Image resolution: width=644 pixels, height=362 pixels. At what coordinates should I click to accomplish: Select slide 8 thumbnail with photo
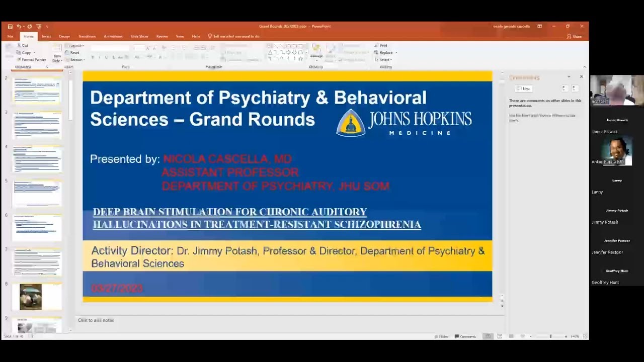[x=37, y=297]
